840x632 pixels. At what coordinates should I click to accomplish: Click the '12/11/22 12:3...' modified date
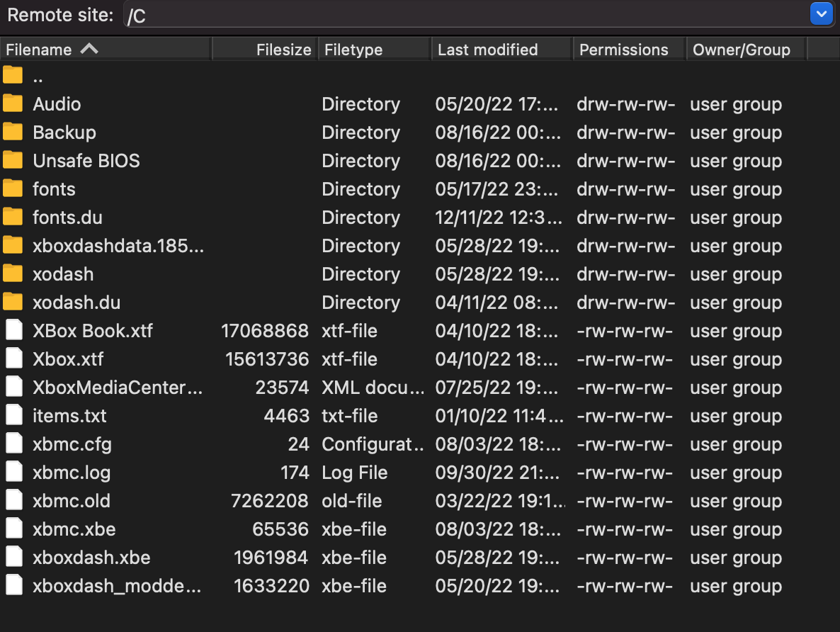(x=499, y=218)
